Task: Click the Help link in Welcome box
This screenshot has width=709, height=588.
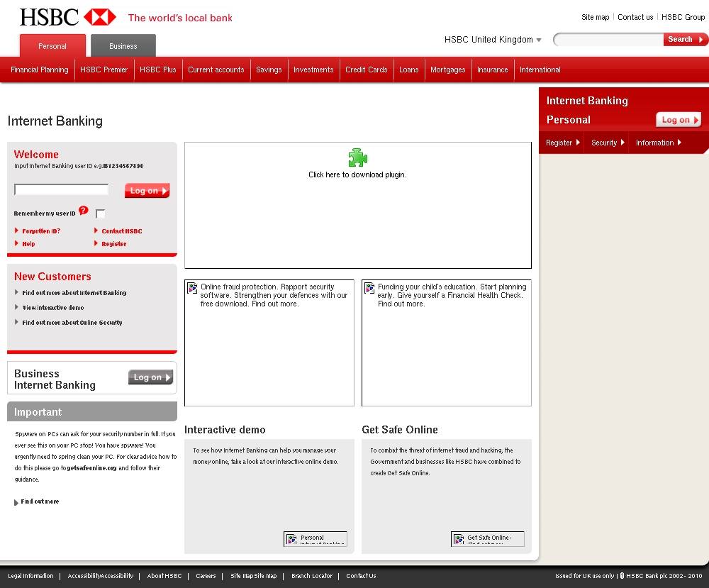Action: coord(28,243)
